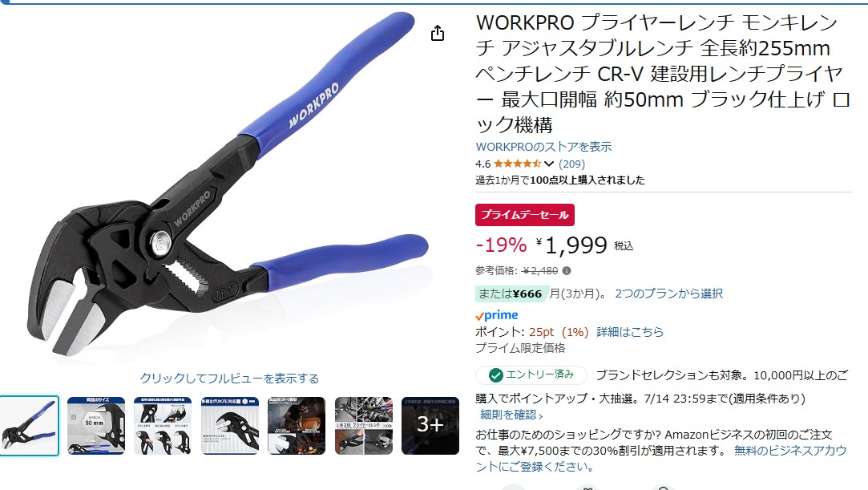Image resolution: width=868 pixels, height=490 pixels.
Task: Expand 細則を確認 details chevron
Action: [x=540, y=415]
